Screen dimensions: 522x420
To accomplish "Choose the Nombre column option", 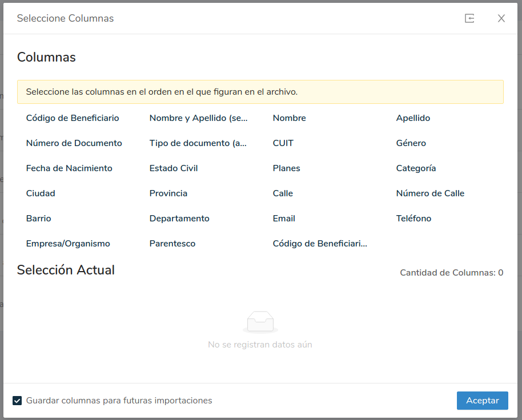I will click(289, 118).
